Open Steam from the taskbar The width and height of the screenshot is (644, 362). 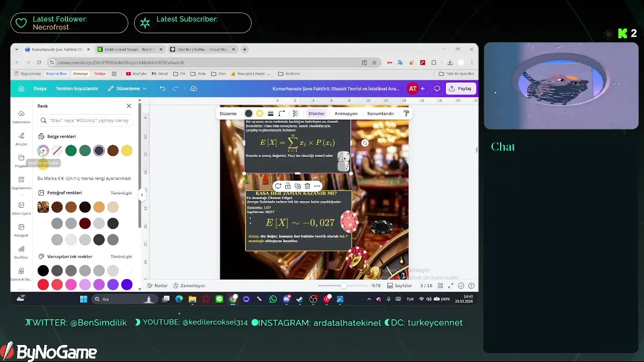[299, 299]
